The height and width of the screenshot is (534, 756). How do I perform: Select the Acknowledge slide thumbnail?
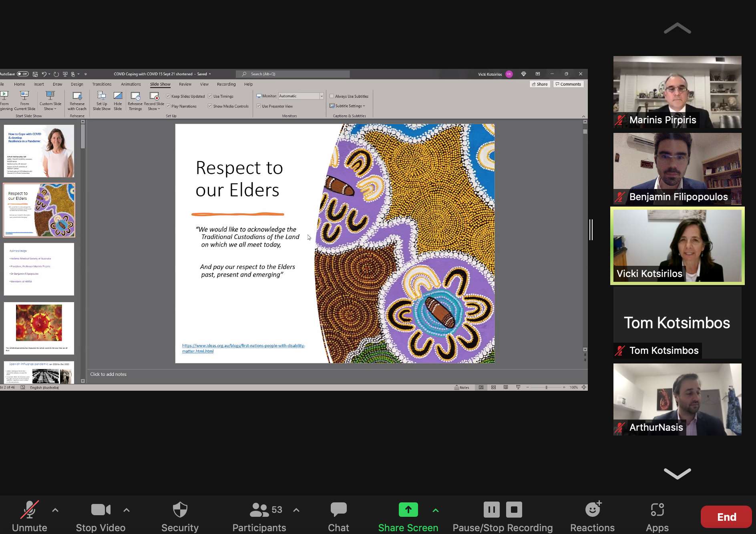(x=39, y=269)
